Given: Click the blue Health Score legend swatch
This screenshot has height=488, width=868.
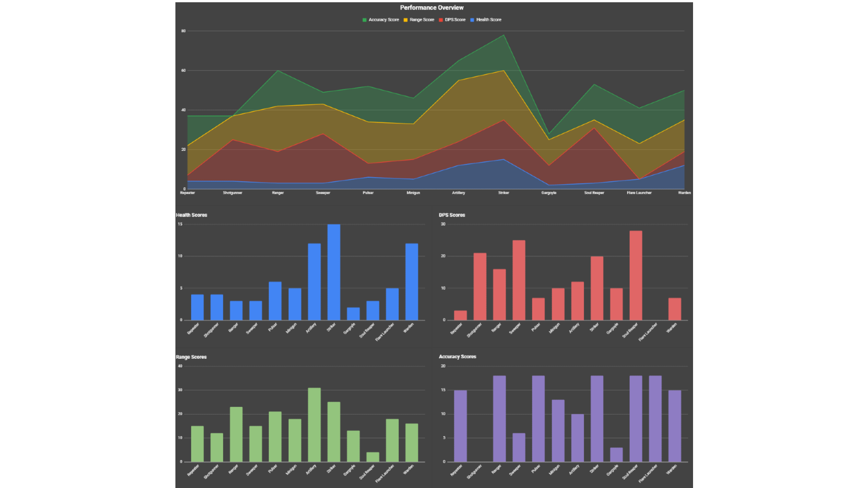Looking at the screenshot, I should [472, 20].
